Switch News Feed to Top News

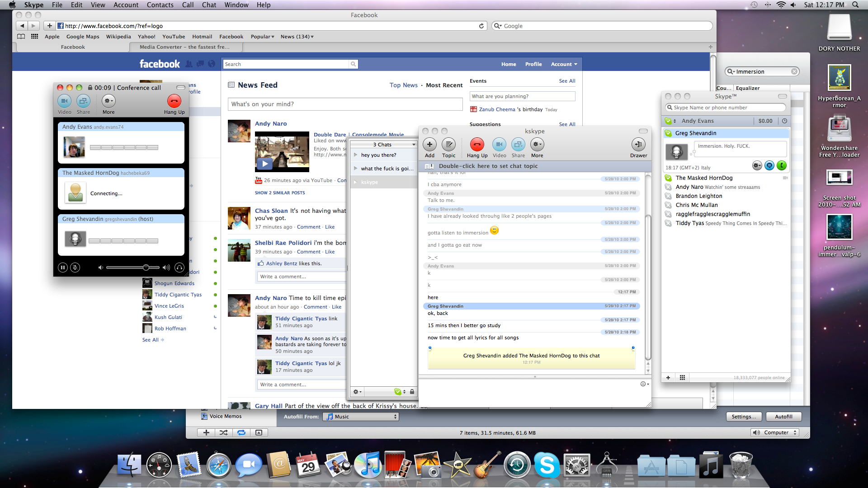pos(404,85)
